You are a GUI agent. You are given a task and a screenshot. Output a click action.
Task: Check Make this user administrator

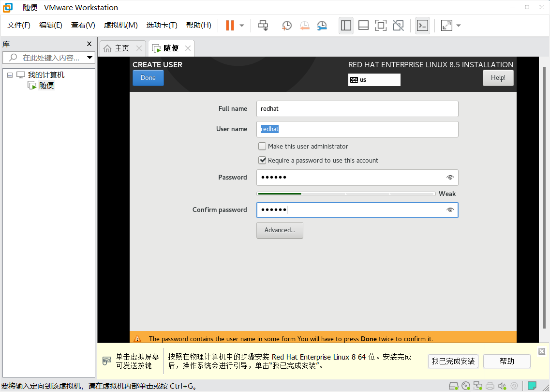[x=262, y=146]
